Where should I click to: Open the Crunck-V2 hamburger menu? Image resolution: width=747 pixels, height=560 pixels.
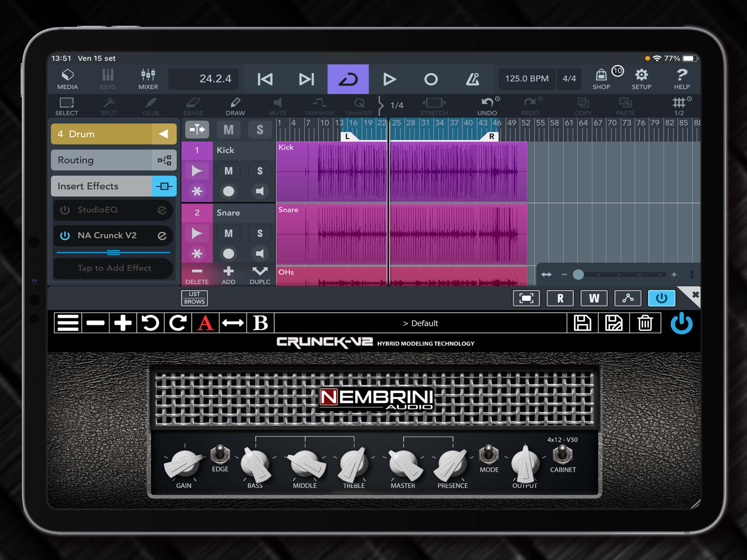pos(68,323)
